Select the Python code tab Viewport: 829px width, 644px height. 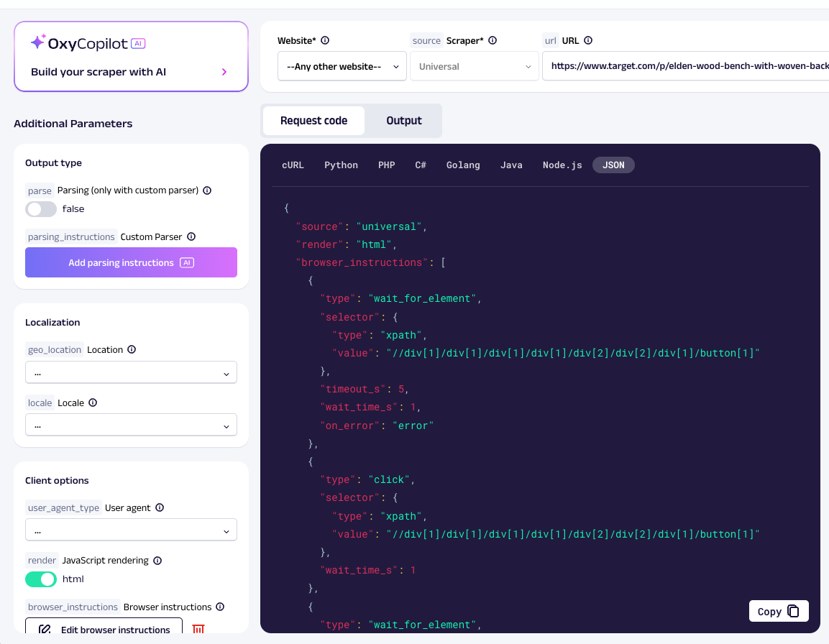coord(341,165)
